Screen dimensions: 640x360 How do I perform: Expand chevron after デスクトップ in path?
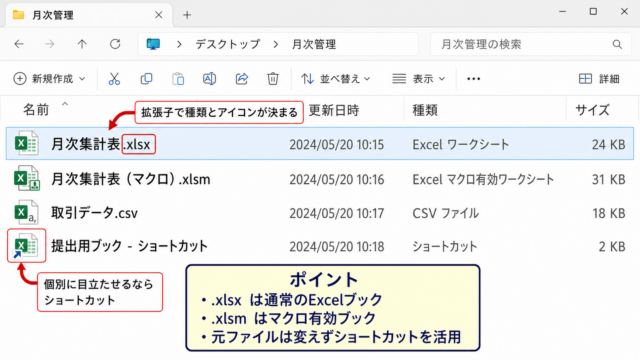pyautogui.click(x=276, y=44)
